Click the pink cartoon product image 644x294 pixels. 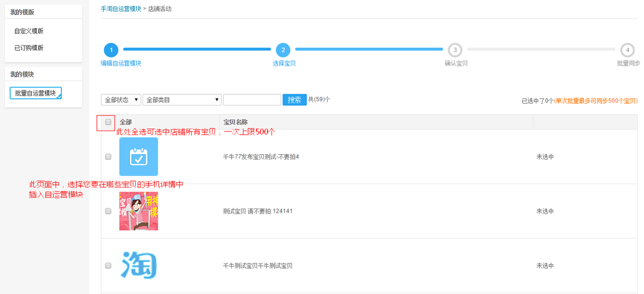coord(138,211)
